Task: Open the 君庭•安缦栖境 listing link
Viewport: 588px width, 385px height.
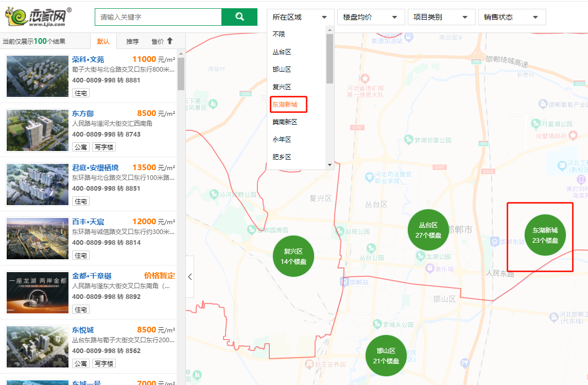Action: [x=95, y=168]
